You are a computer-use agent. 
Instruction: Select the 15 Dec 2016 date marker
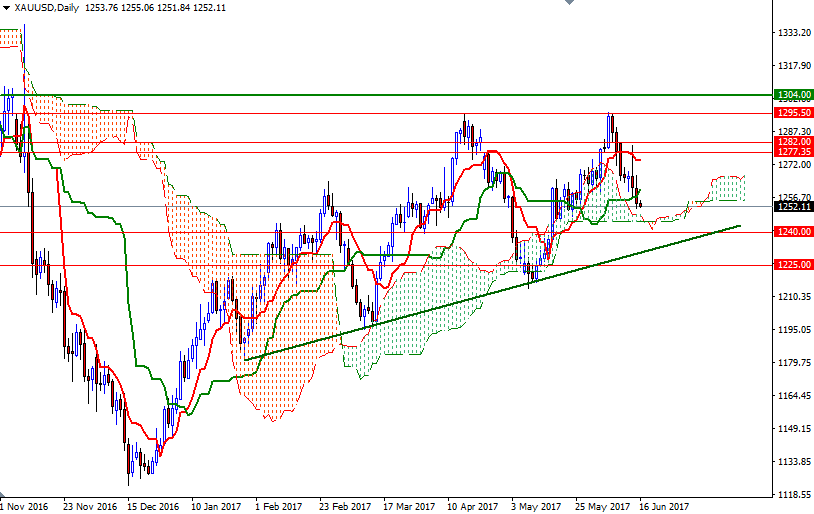(152, 506)
